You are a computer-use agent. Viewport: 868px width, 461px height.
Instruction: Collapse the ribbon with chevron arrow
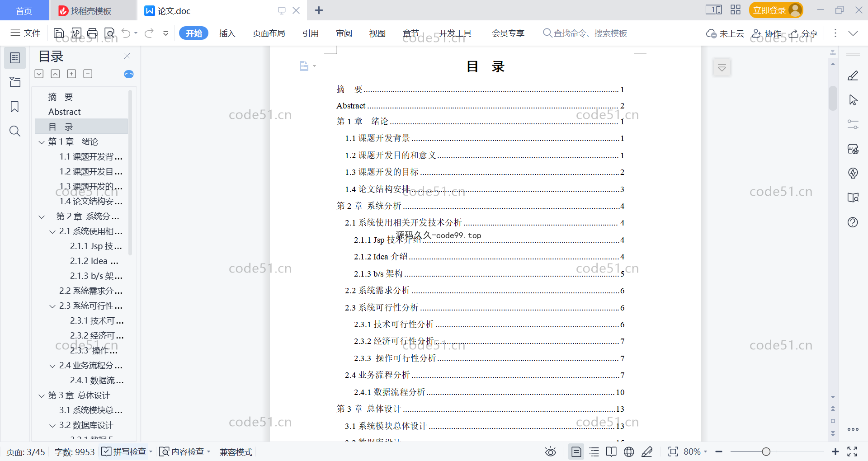point(853,33)
